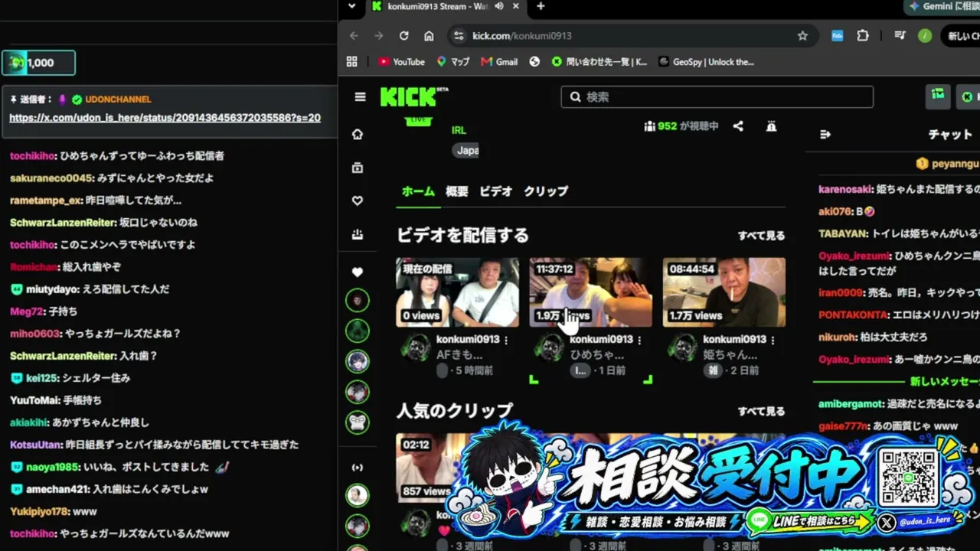This screenshot has height=551, width=980.
Task: Open Chrome media controls icon
Action: click(x=900, y=36)
